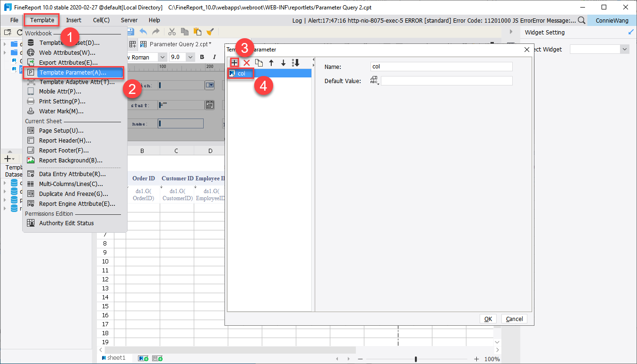637x364 pixels.
Task: Dismiss the dialog with the Cancel button
Action: coord(514,318)
